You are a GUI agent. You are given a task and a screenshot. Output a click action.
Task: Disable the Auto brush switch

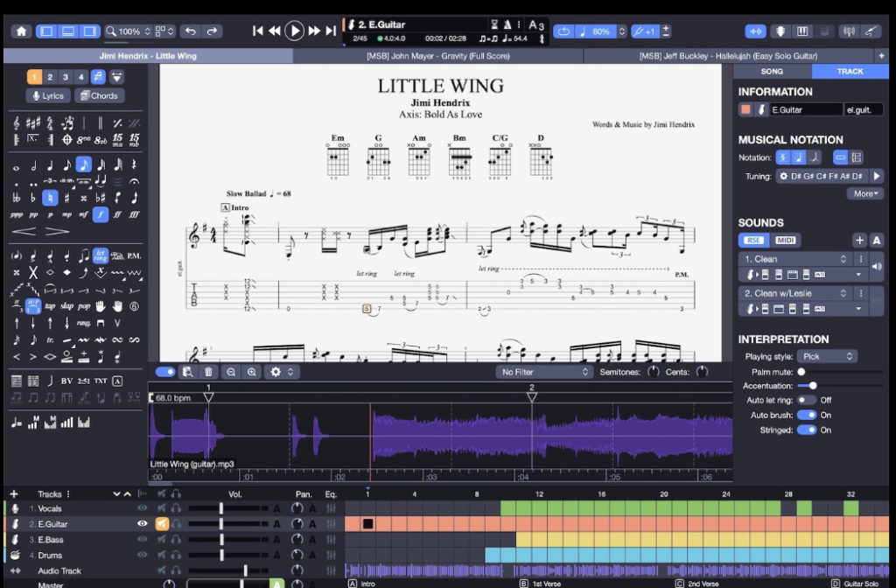(806, 415)
